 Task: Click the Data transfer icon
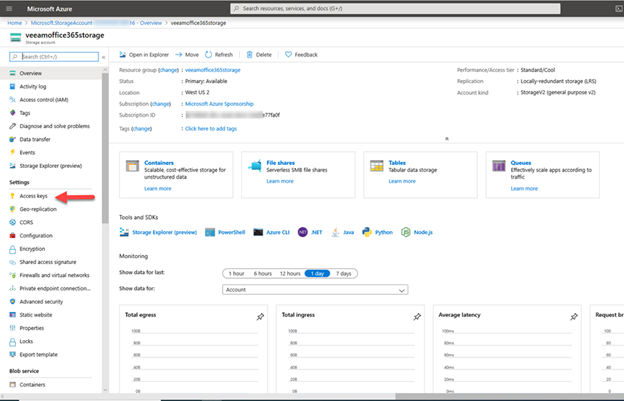point(12,139)
